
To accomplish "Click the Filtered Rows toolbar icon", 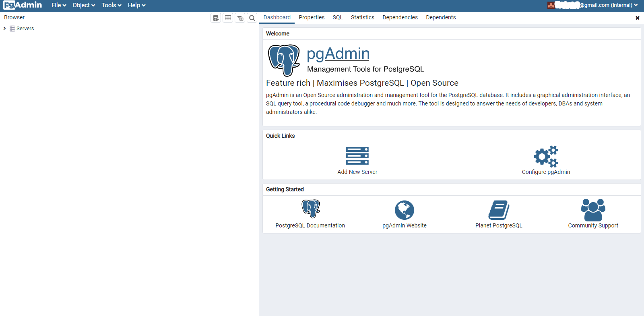I will point(240,18).
